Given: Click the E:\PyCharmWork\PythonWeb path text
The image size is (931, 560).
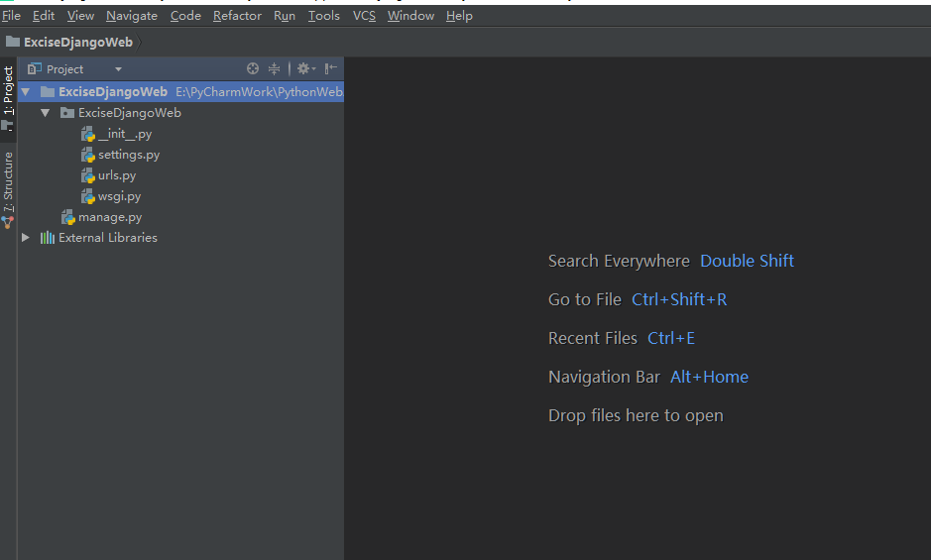Looking at the screenshot, I should click(260, 92).
